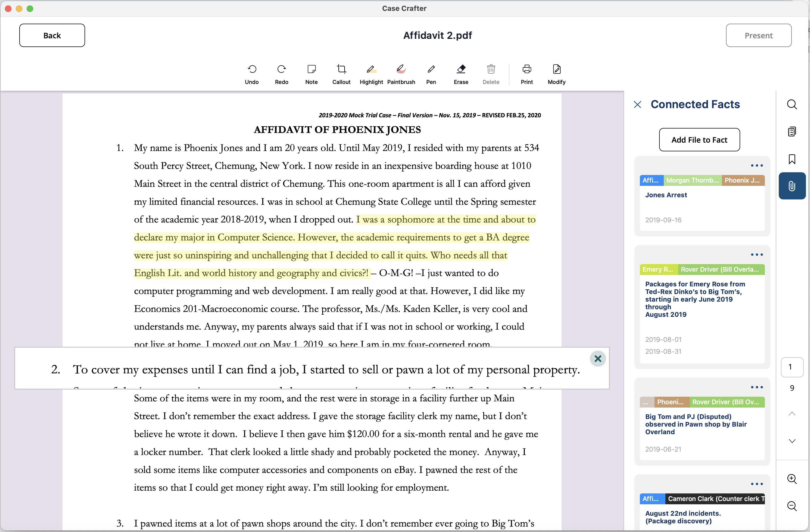The width and height of the screenshot is (810, 532).
Task: Open Big Tom and PJ (Disputed) fact
Action: (696, 424)
